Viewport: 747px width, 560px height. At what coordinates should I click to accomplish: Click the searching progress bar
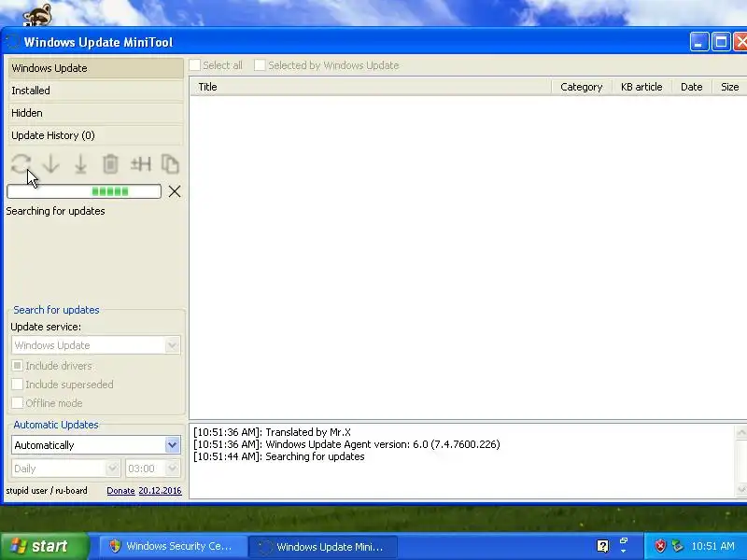point(84,191)
